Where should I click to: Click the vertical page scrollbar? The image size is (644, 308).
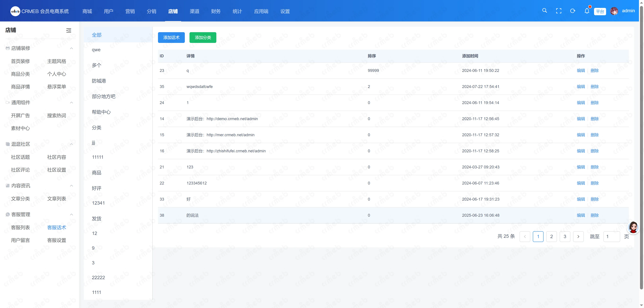pyautogui.click(x=641, y=147)
